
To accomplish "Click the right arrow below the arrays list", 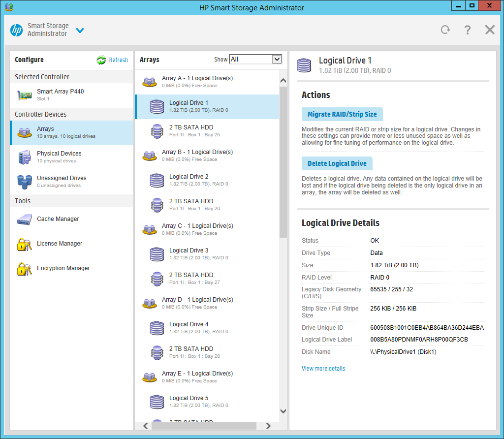I will [x=268, y=426].
